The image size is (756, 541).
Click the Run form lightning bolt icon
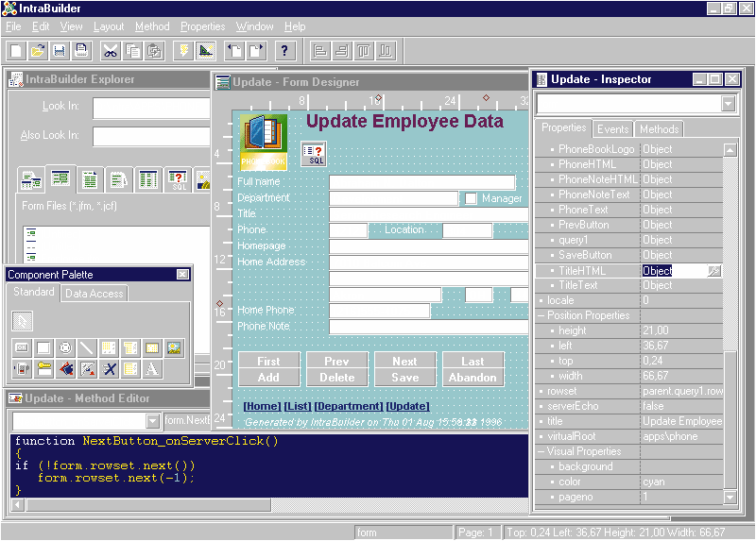point(183,51)
